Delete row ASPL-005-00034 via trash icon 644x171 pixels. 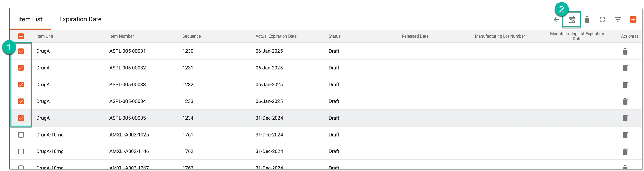(x=625, y=101)
